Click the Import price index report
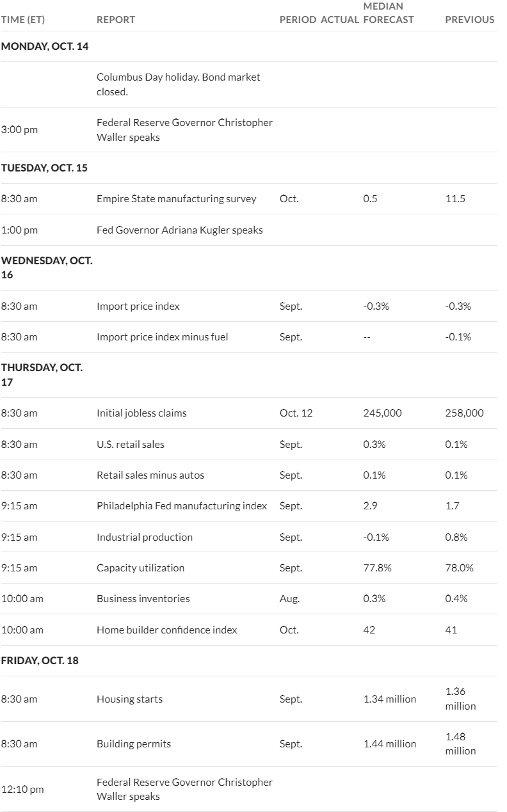507x812 pixels. [138, 306]
